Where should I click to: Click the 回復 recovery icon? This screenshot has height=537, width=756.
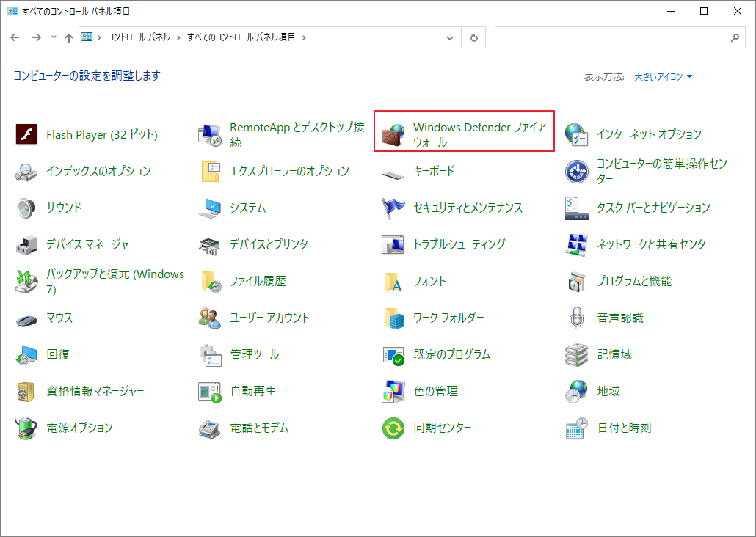[26, 354]
